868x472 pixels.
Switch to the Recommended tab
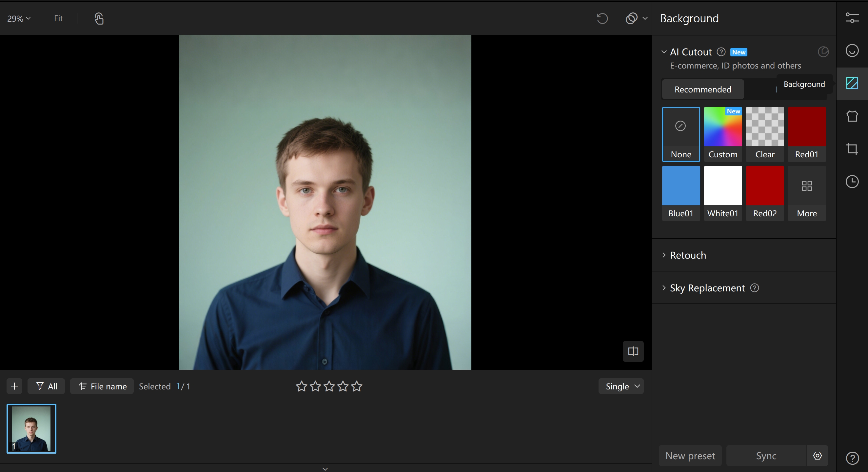tap(702, 89)
